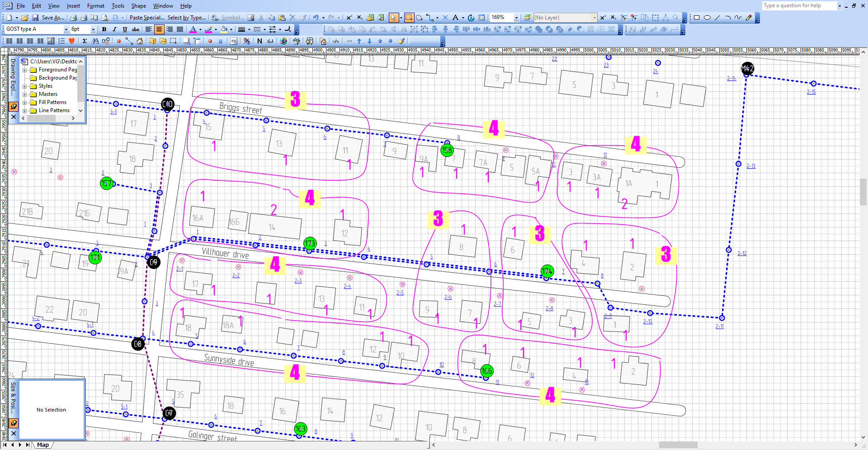Toggle italic formatting
The height and width of the screenshot is (450, 868).
point(114,29)
